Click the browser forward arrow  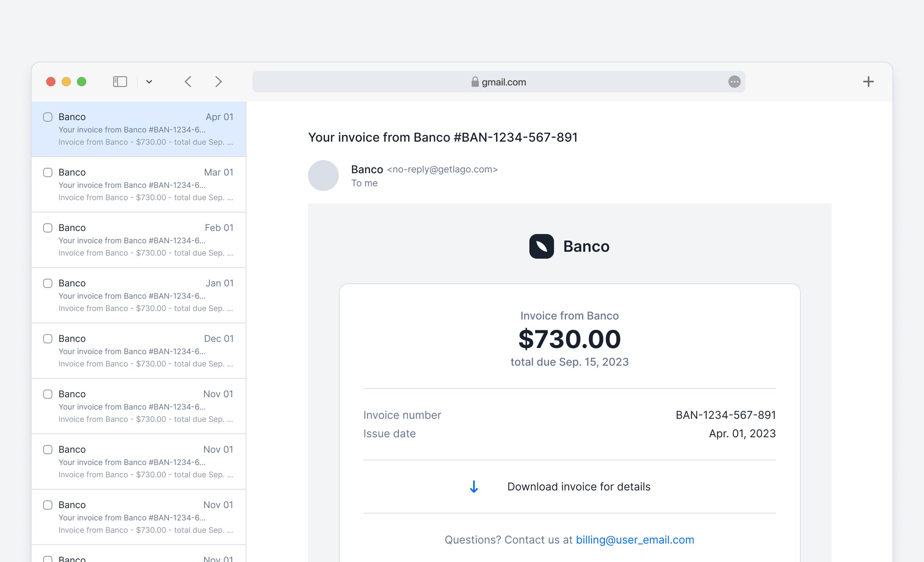click(x=218, y=82)
